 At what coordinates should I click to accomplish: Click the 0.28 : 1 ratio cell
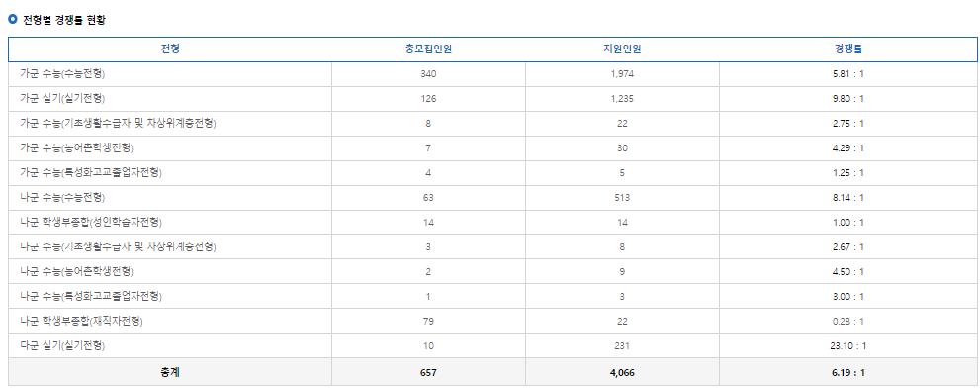(848, 322)
